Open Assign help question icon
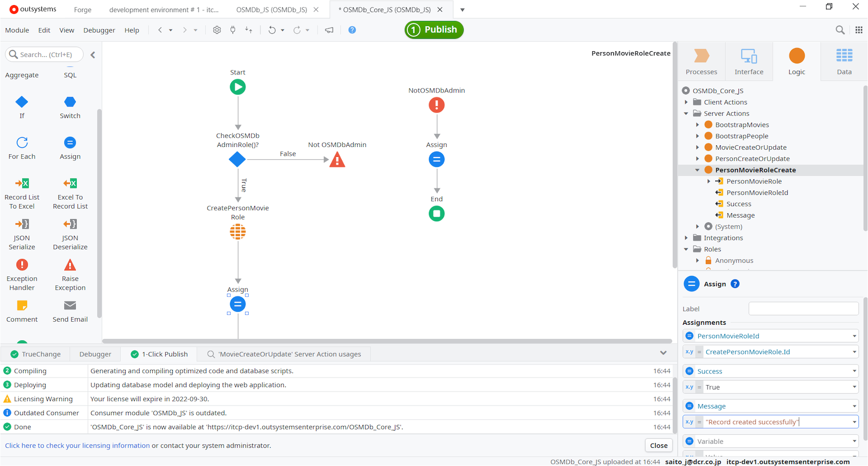This screenshot has height=466, width=868. tap(735, 284)
